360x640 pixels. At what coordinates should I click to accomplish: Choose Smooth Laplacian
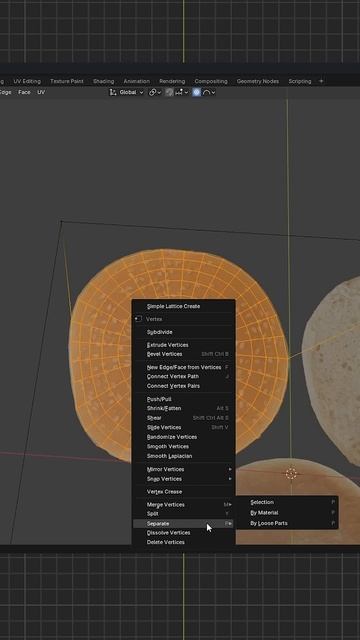click(183, 456)
